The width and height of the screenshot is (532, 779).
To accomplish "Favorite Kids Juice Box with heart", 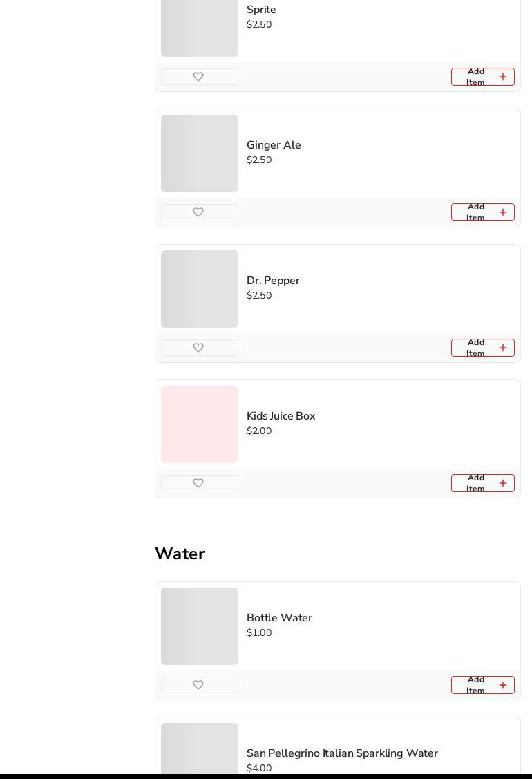I will point(198,483).
